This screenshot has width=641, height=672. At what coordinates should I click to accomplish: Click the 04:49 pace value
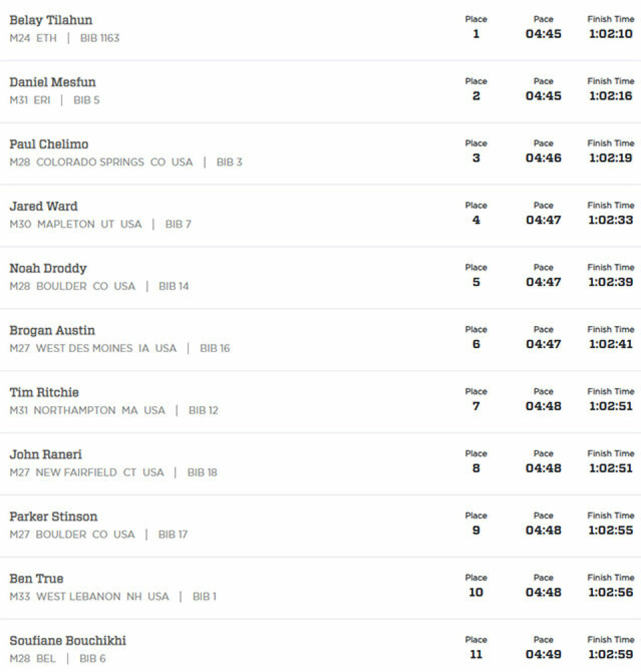543,655
